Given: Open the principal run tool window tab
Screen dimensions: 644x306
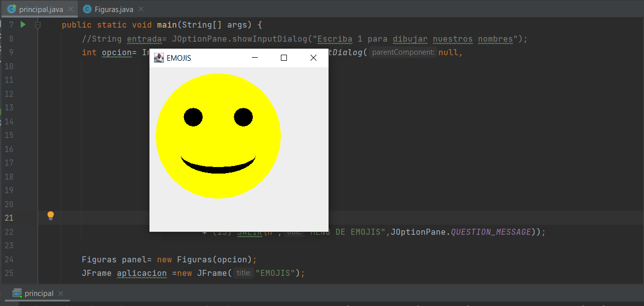Looking at the screenshot, I should pyautogui.click(x=39, y=293).
